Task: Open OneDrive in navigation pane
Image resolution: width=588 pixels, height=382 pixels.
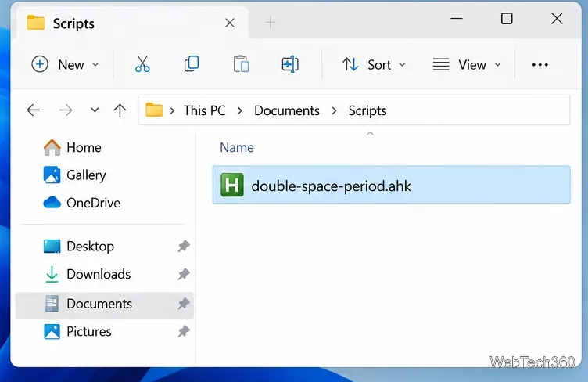Action: [x=82, y=203]
